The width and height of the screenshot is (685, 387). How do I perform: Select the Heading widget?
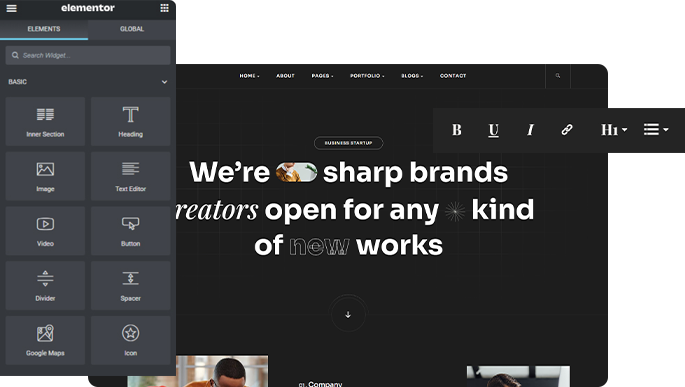(x=131, y=121)
